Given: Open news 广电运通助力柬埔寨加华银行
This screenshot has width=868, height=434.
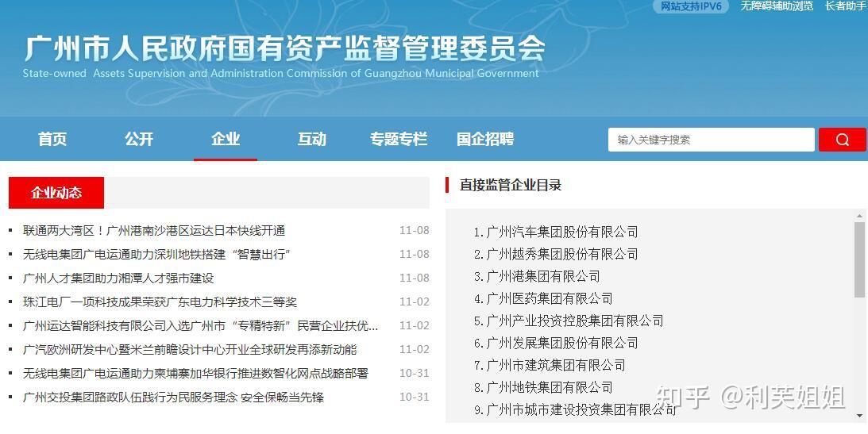Looking at the screenshot, I should (x=195, y=373).
